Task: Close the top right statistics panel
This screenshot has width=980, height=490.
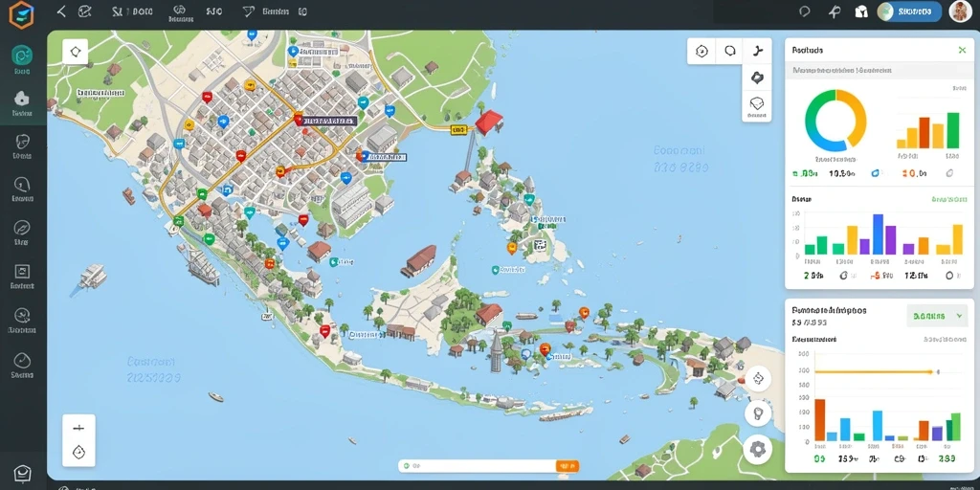Action: point(962,50)
